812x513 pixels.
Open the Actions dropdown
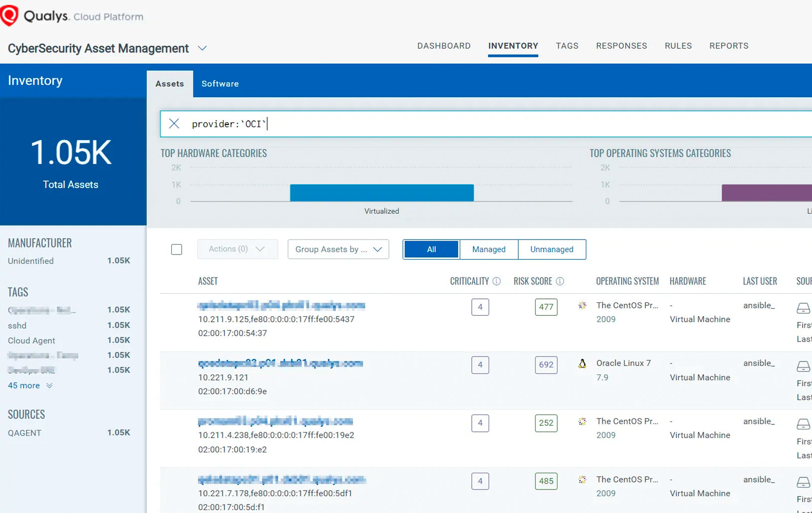click(237, 249)
